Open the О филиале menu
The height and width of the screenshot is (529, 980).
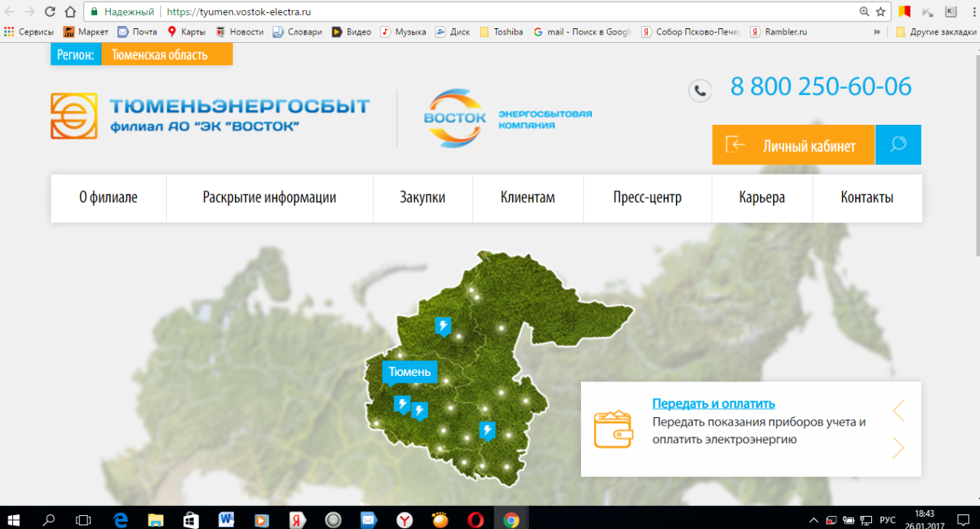click(x=109, y=198)
